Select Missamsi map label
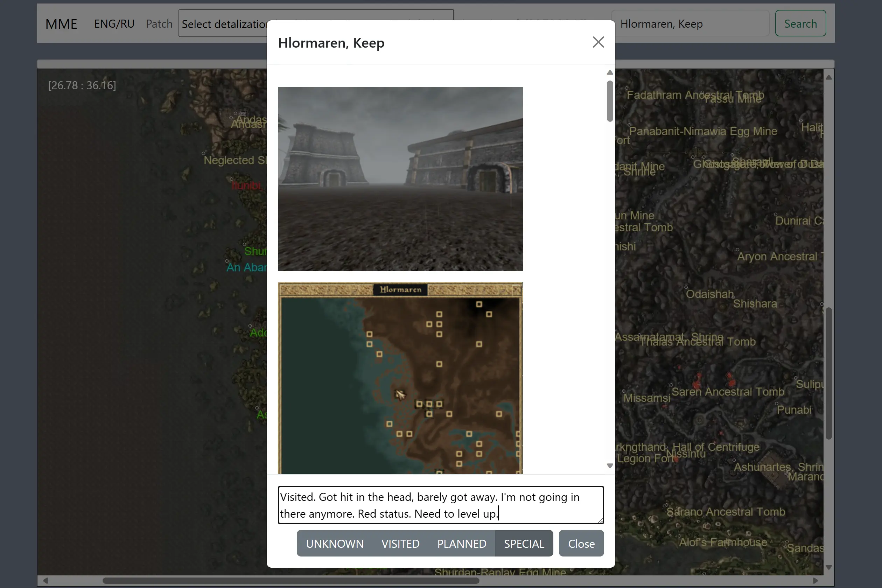 (x=646, y=398)
